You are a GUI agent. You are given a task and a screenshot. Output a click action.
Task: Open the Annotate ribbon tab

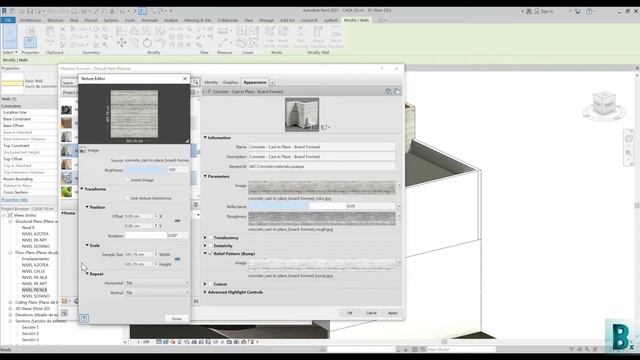(x=149, y=20)
